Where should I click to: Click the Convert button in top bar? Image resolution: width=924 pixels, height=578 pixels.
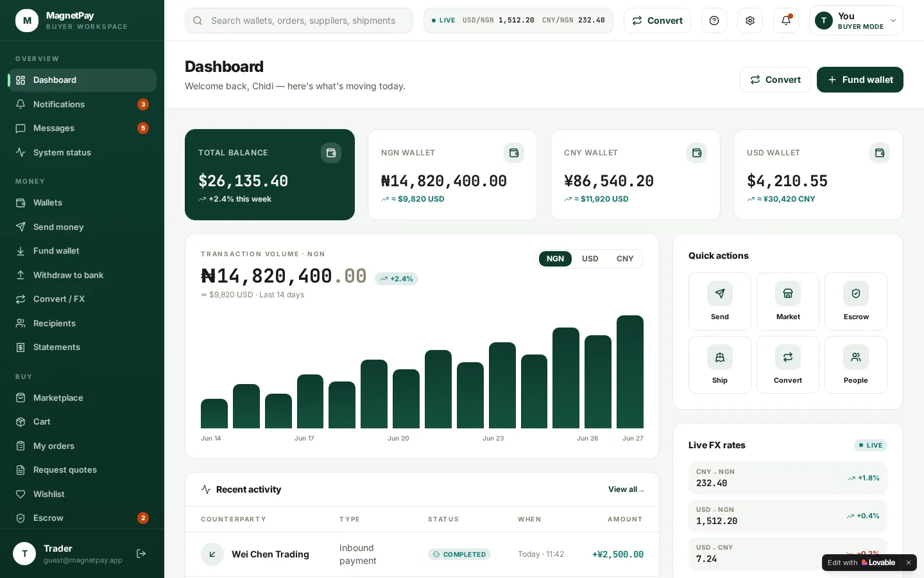coord(657,21)
